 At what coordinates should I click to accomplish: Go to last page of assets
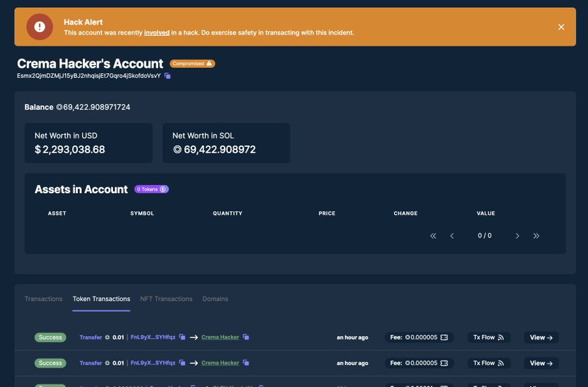click(536, 236)
